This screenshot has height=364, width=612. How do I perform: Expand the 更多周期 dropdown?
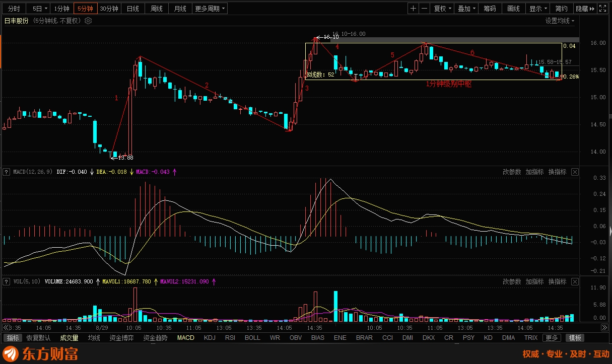click(210, 9)
